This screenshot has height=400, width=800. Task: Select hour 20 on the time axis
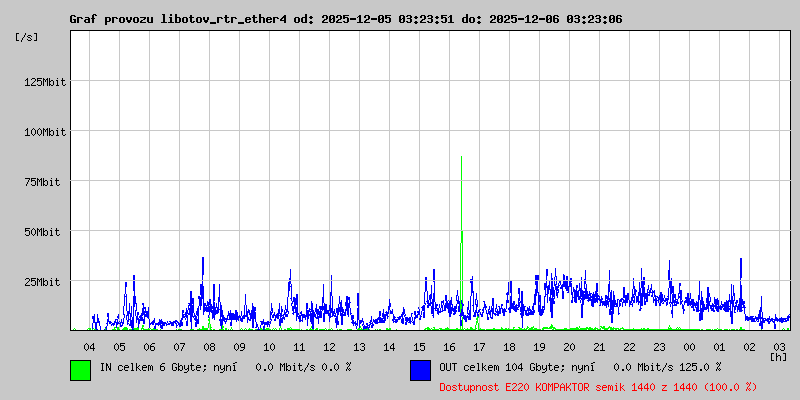[569, 346]
